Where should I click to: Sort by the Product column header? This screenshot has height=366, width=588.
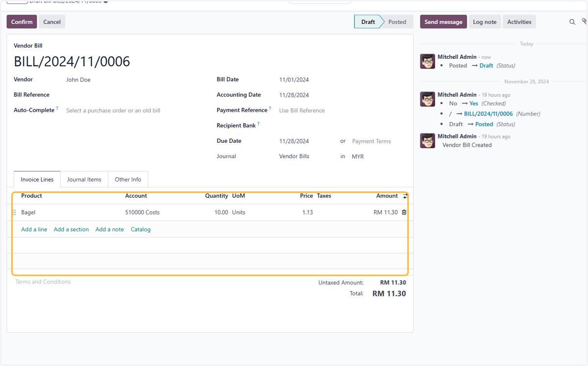click(31, 196)
